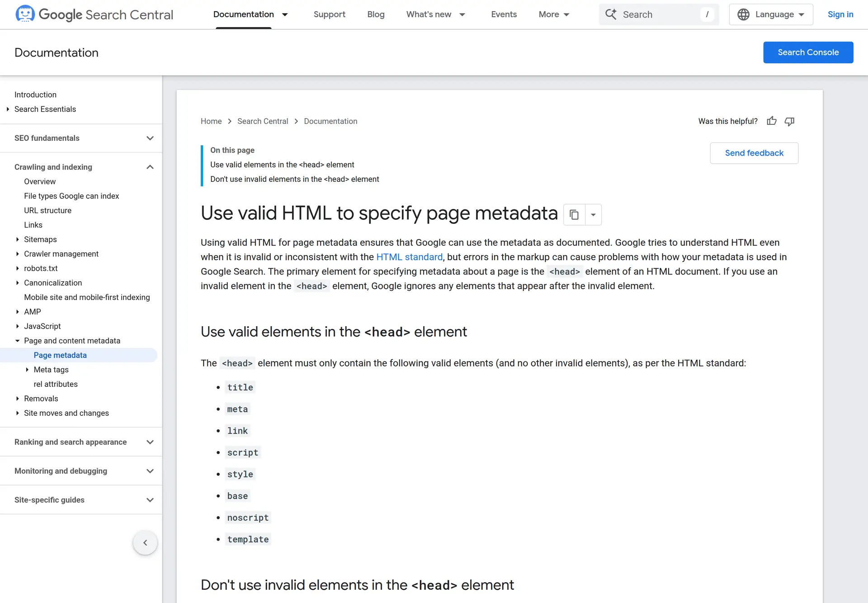The height and width of the screenshot is (603, 868).
Task: Collapse the side navigation with the chevron button
Action: (x=145, y=542)
